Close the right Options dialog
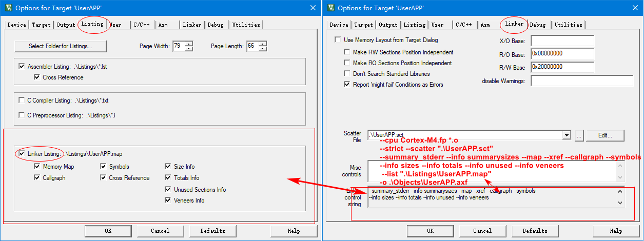The width and height of the screenshot is (644, 241). tap(634, 8)
